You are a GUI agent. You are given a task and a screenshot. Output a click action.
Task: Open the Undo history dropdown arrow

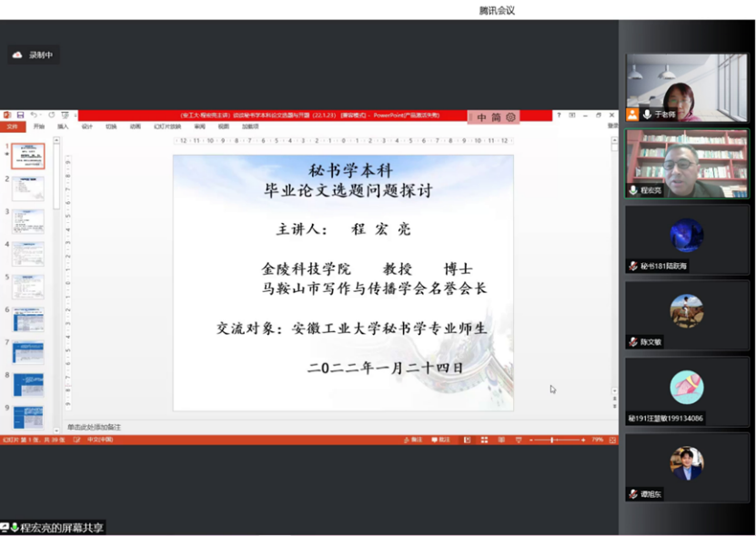[x=41, y=116]
